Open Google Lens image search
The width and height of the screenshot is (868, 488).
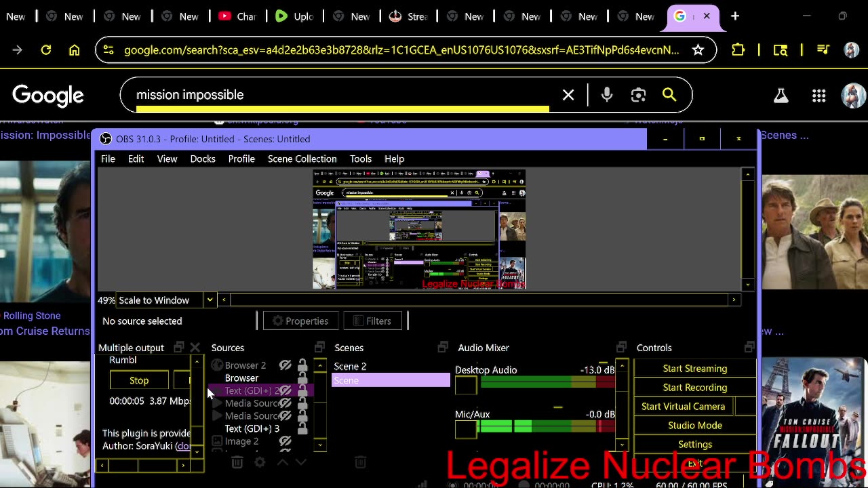pyautogui.click(x=638, y=96)
